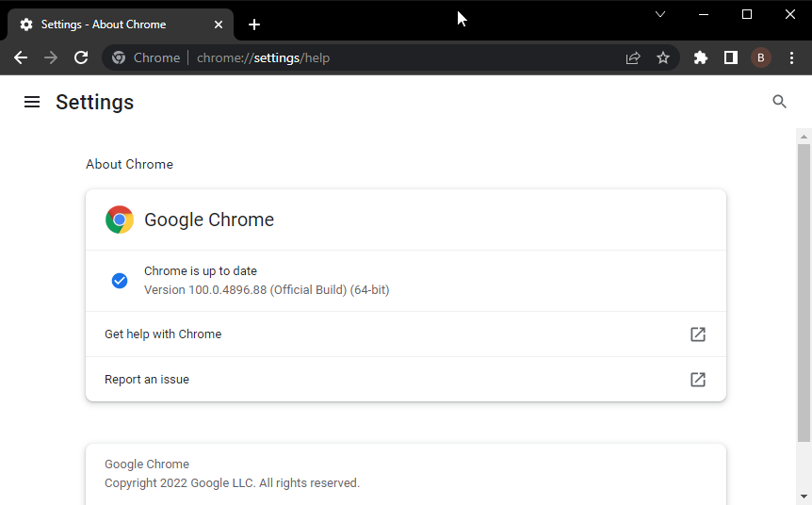Click the address bar URL field
The height and width of the screenshot is (505, 812).
[x=405, y=57]
